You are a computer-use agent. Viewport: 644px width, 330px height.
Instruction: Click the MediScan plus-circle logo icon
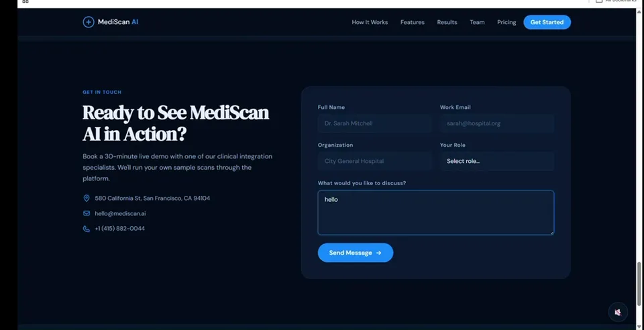(89, 22)
